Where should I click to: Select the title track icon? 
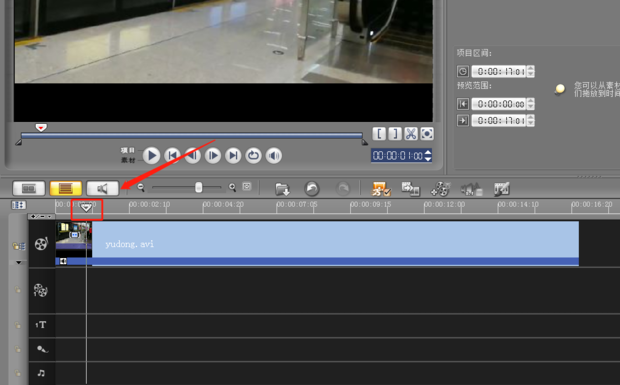tap(41, 325)
